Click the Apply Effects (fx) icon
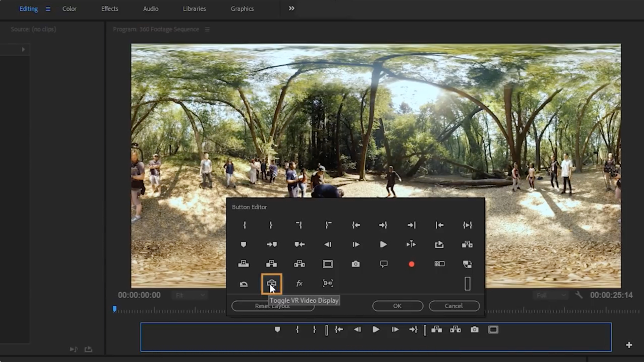Image resolution: width=644 pixels, height=362 pixels. coord(300,283)
